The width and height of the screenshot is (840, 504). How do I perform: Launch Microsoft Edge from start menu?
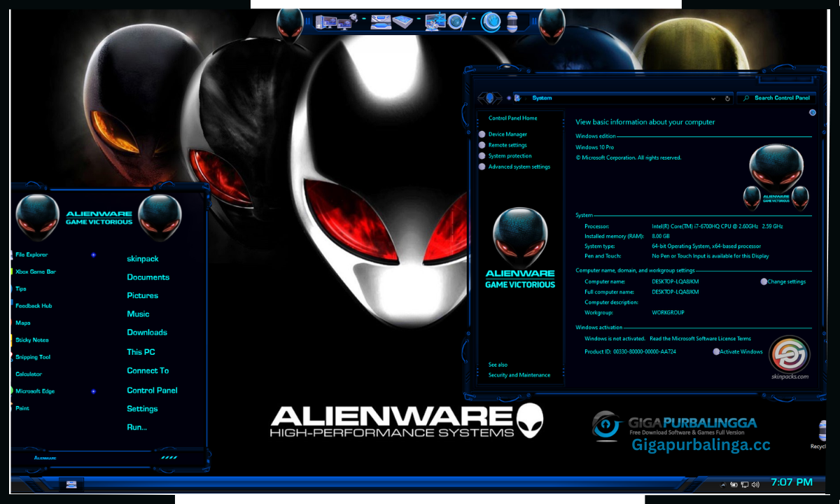(x=35, y=391)
